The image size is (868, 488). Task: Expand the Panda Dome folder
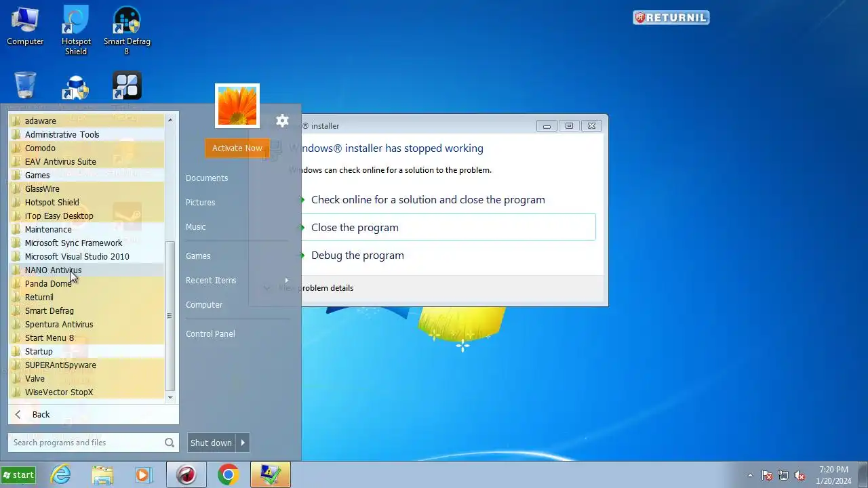[x=86, y=283]
